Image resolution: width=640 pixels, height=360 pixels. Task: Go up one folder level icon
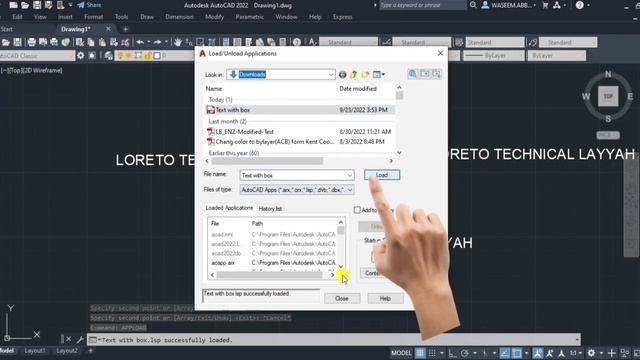354,74
